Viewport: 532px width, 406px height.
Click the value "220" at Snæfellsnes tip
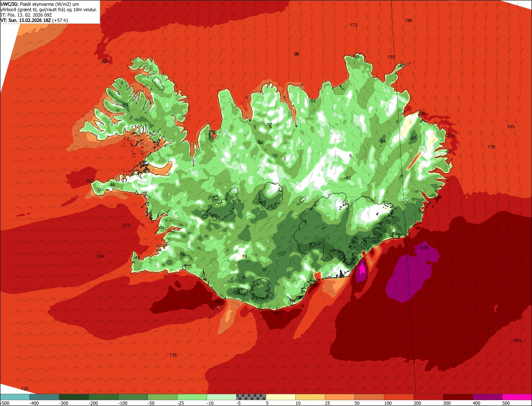90,181
